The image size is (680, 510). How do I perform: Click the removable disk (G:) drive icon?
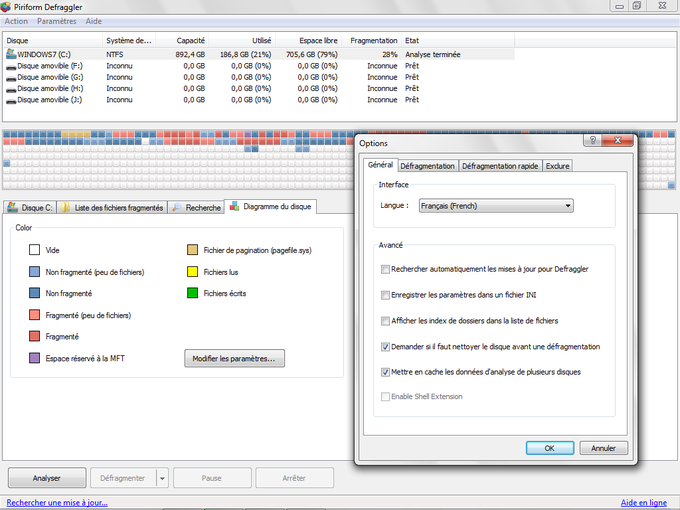(11, 78)
